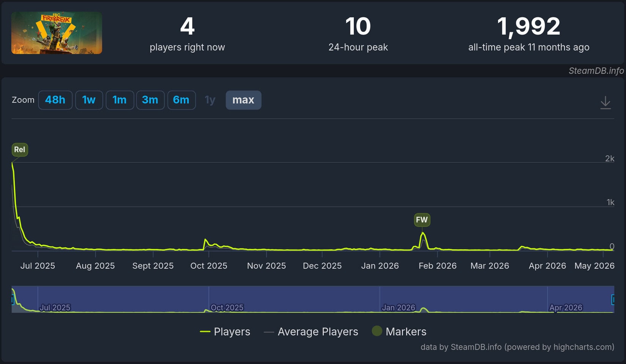This screenshot has width=626, height=364.
Task: Set zoom to 1m
Action: (x=120, y=100)
